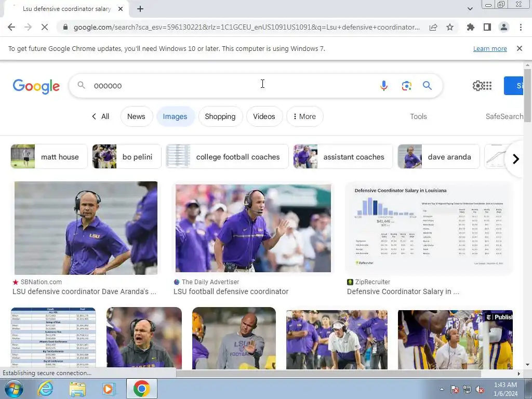This screenshot has height=399, width=532.
Task: Switch to the Videos tab
Action: pyautogui.click(x=264, y=116)
